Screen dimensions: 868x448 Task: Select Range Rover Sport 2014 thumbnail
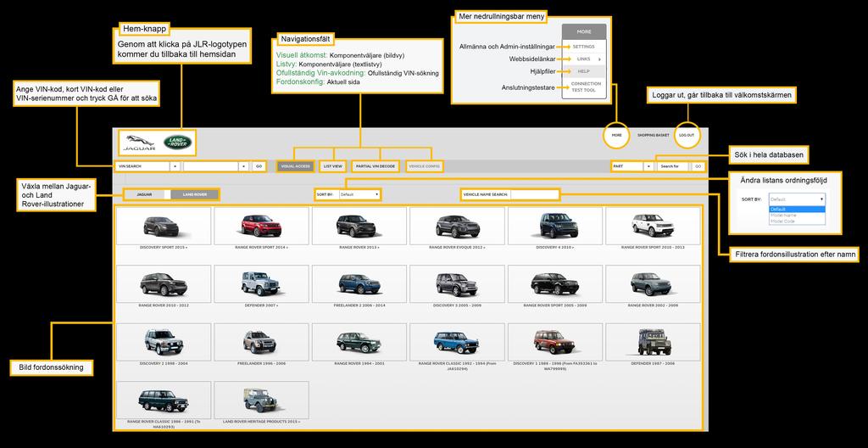pos(261,226)
